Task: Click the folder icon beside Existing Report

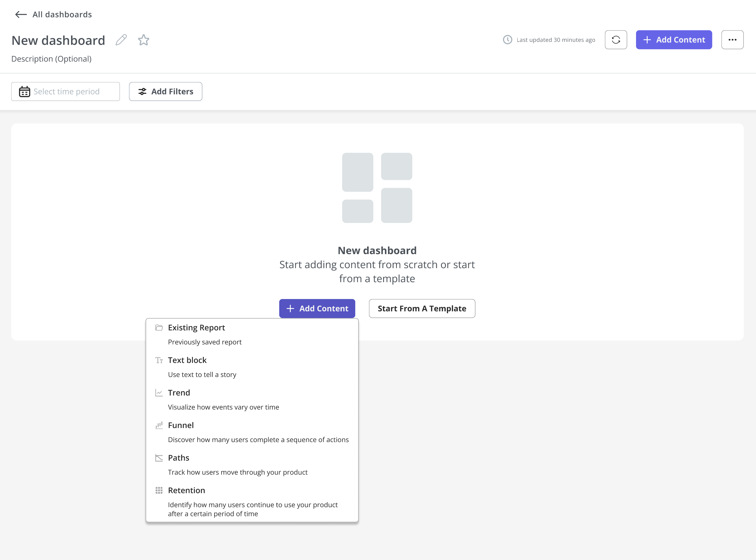Action: click(x=159, y=327)
